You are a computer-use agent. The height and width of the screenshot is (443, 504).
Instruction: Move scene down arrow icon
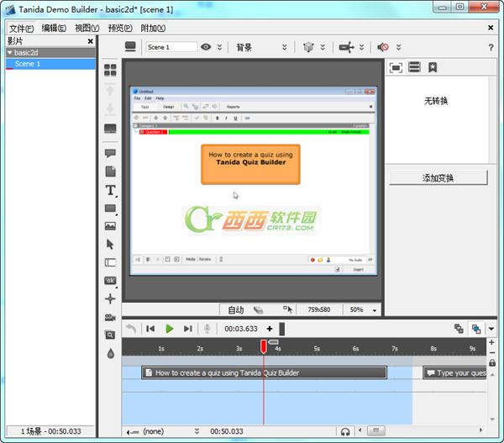[110, 108]
